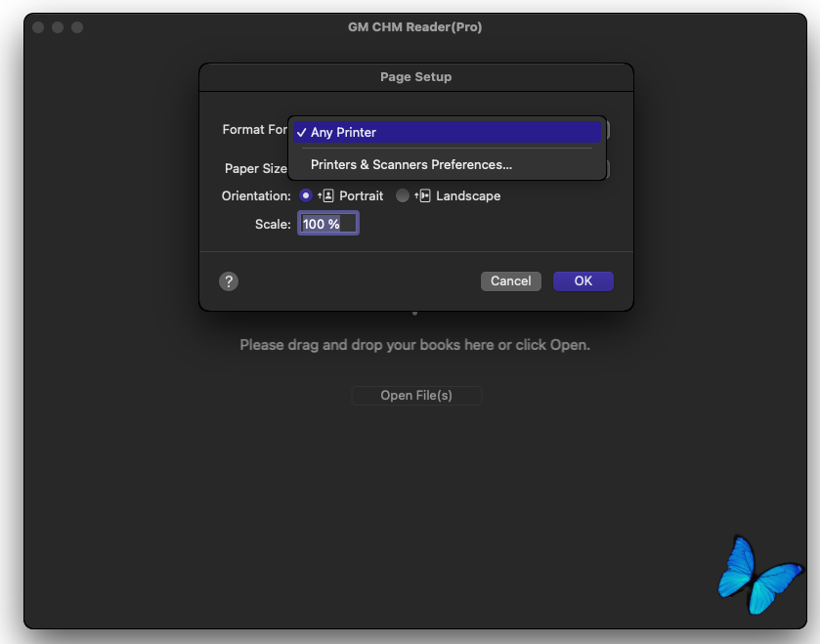Choose Landscape orientation radio button

point(402,195)
